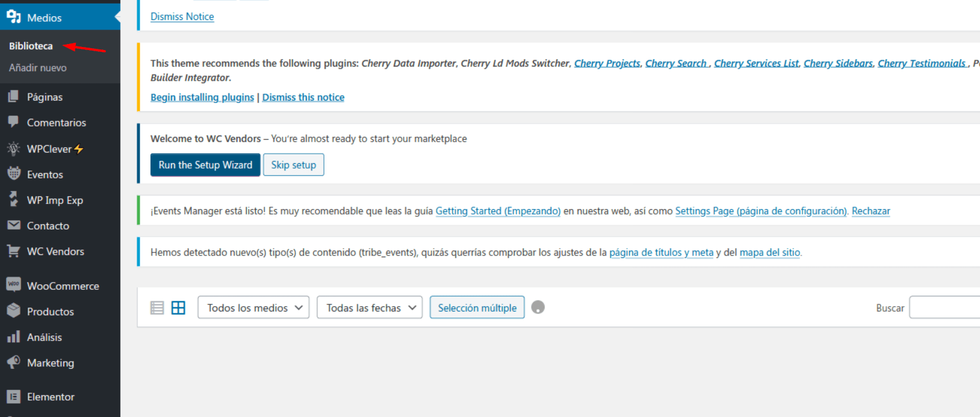Switch media library to list view

(x=157, y=308)
